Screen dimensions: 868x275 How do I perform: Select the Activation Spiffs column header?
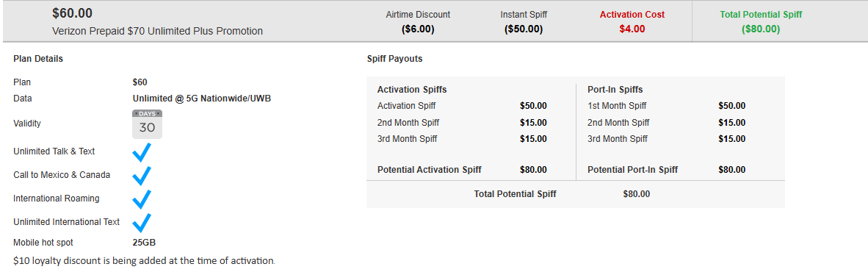coord(412,89)
